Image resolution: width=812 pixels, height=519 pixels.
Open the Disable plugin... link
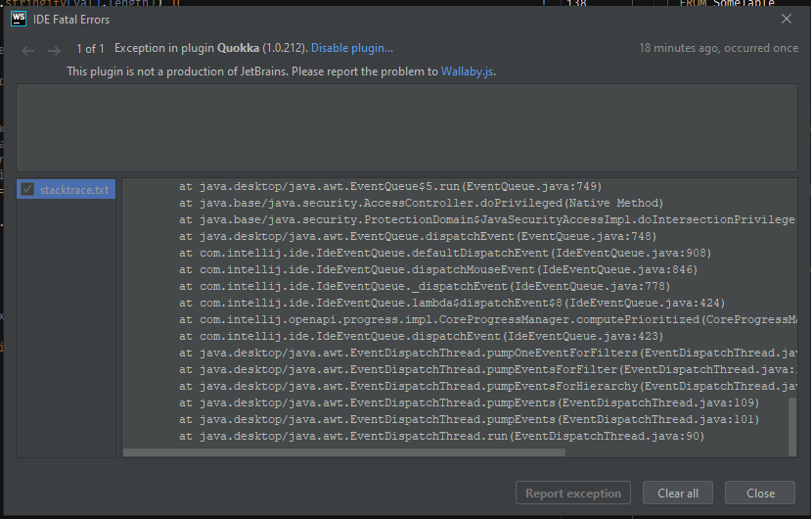(351, 48)
